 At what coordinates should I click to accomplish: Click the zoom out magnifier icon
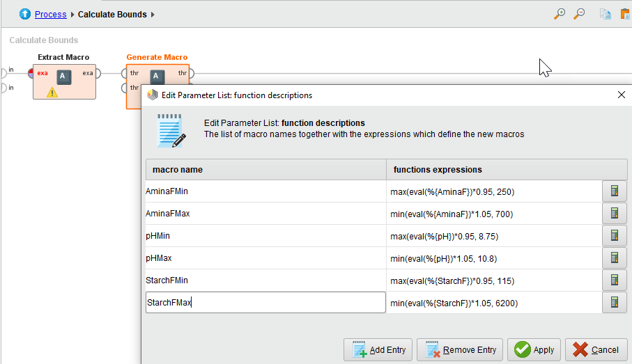(579, 14)
